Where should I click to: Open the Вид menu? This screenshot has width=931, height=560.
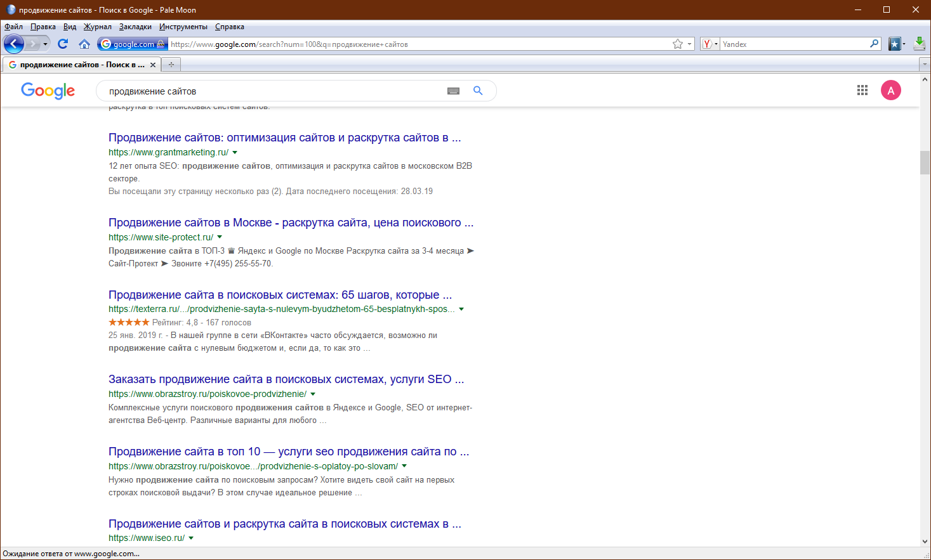tap(70, 27)
